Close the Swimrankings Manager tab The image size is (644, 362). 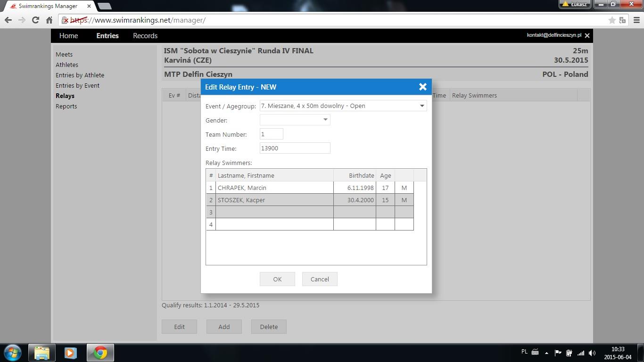[x=89, y=6]
